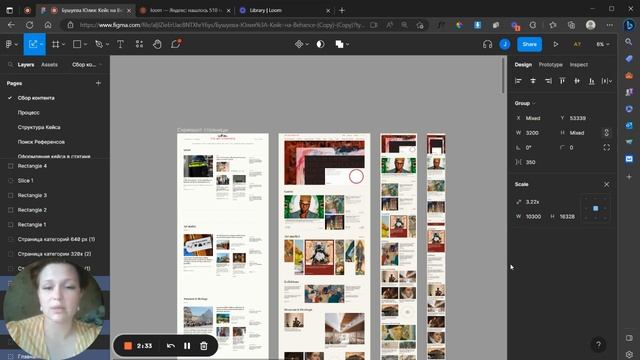The image size is (640, 360).
Task: Start audio conversation with headphones icon
Action: (487, 44)
